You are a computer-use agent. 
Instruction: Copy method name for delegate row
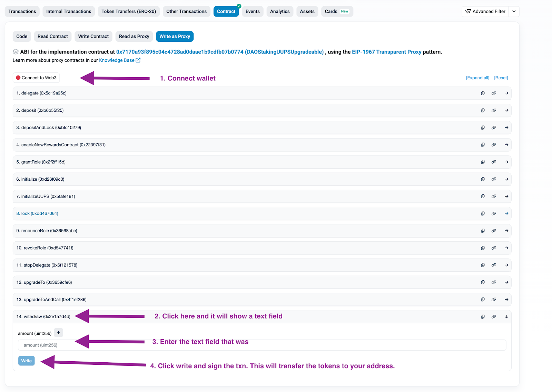pyautogui.click(x=483, y=93)
